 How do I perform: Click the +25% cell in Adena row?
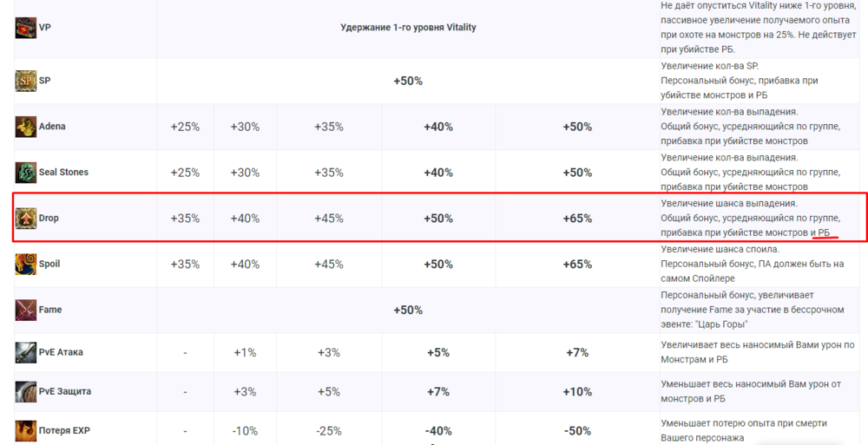185,127
